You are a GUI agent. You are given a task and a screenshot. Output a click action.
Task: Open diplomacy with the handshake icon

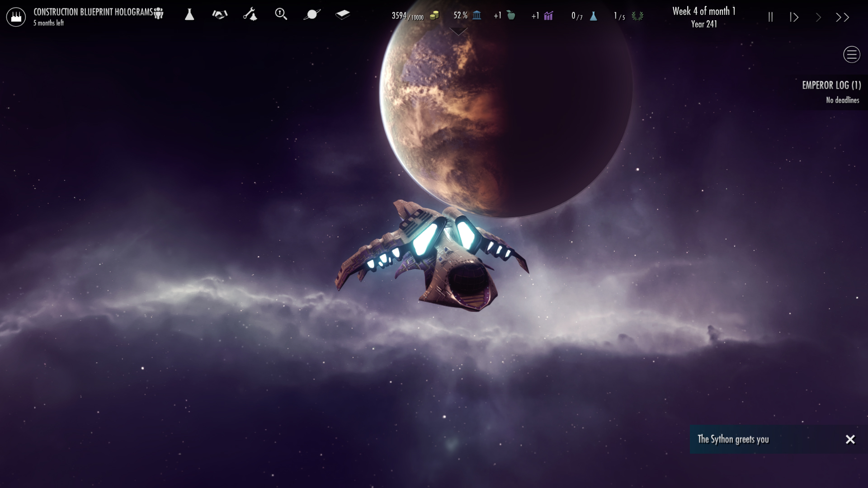[x=220, y=15]
